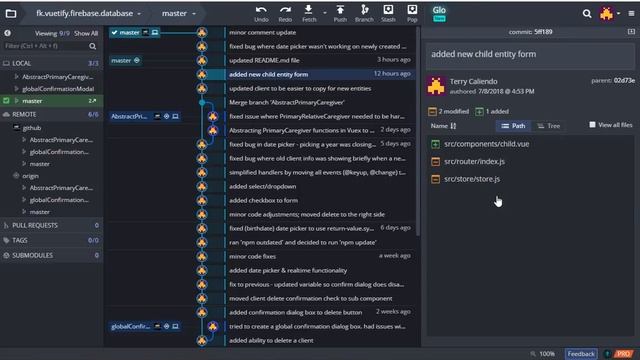Toggle the commit panel layout icon
640x360 pixels.
(x=631, y=31)
